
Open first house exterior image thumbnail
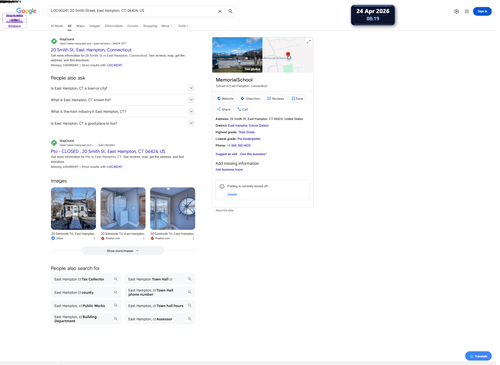click(73, 208)
